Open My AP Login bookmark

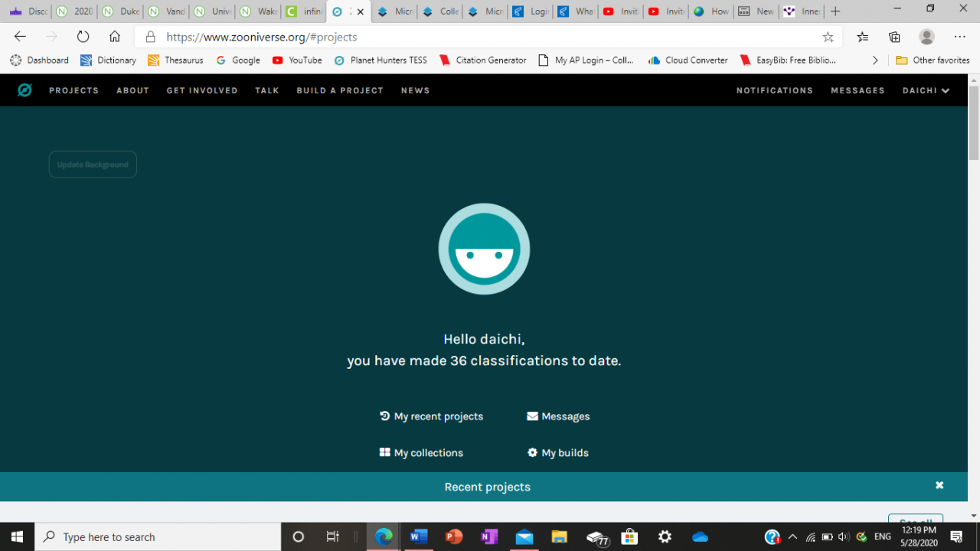click(586, 60)
